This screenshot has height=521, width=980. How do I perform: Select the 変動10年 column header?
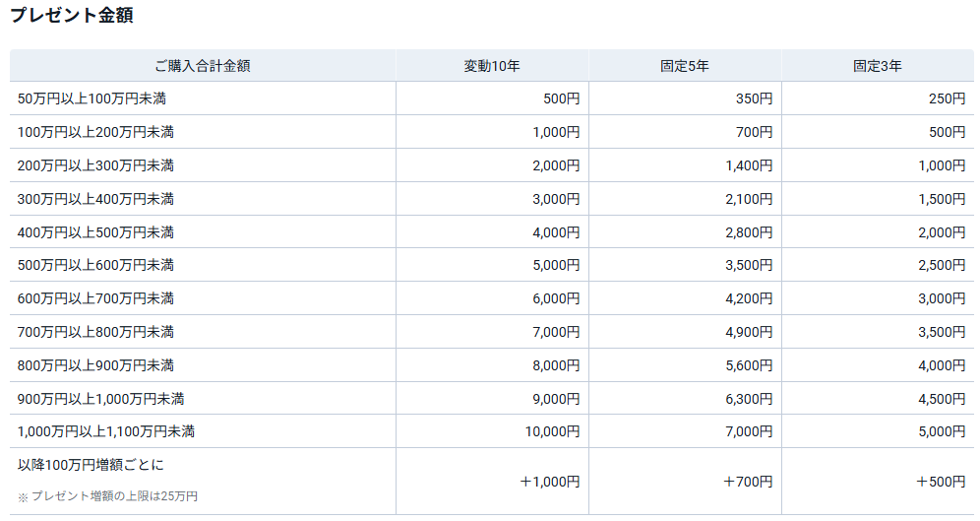pos(492,66)
